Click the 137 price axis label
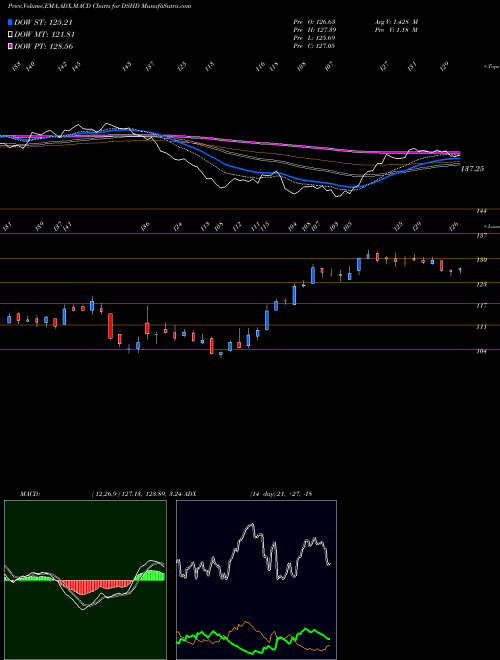This screenshot has width=500, height=660. click(x=481, y=236)
